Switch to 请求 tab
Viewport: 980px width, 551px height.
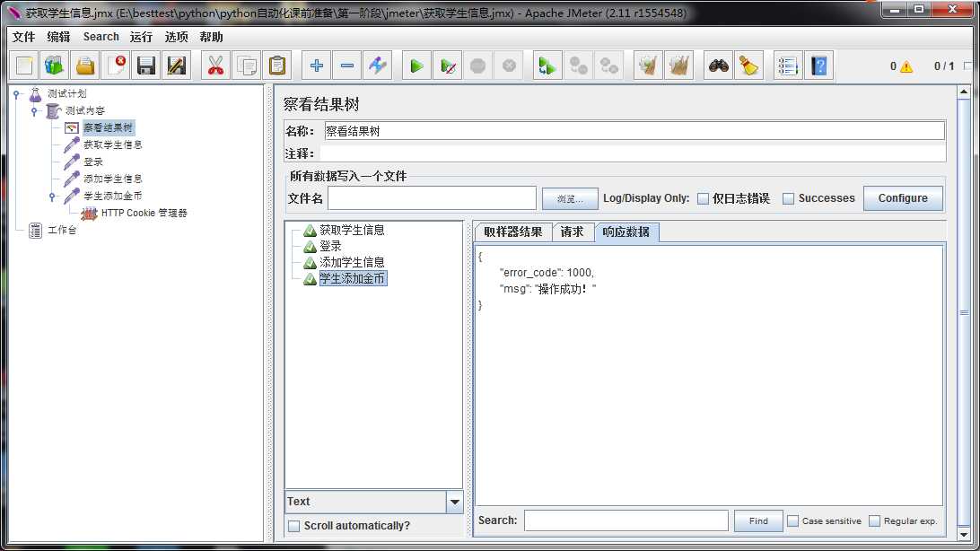coord(572,232)
